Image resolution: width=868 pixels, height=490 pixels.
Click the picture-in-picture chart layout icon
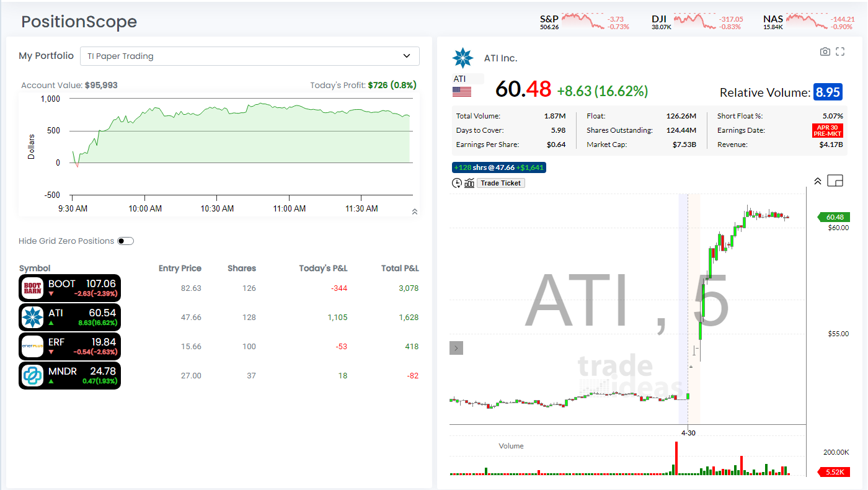coord(835,180)
